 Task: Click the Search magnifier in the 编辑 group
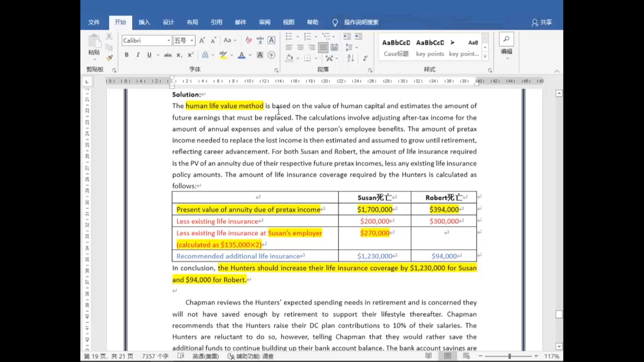(506, 39)
